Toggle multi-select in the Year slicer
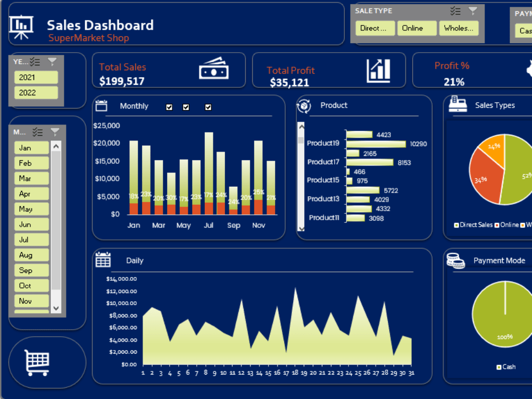Image resolution: width=532 pixels, height=399 pixels. [35, 62]
